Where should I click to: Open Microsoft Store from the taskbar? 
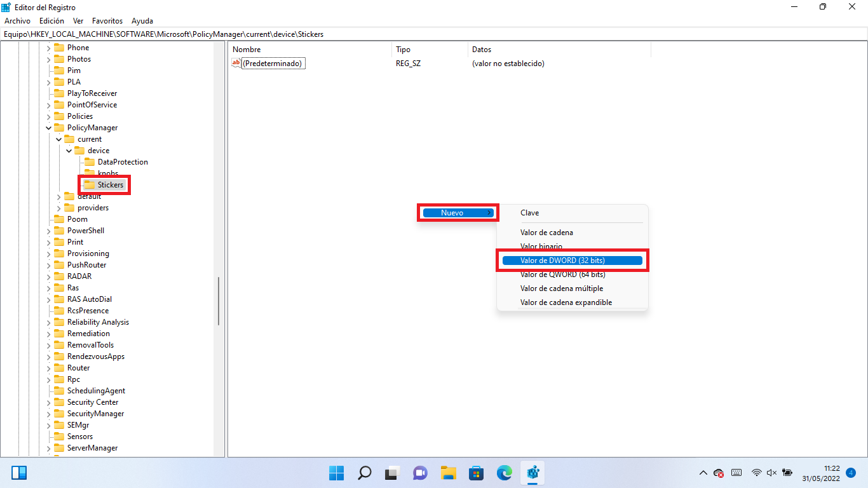pos(477,473)
